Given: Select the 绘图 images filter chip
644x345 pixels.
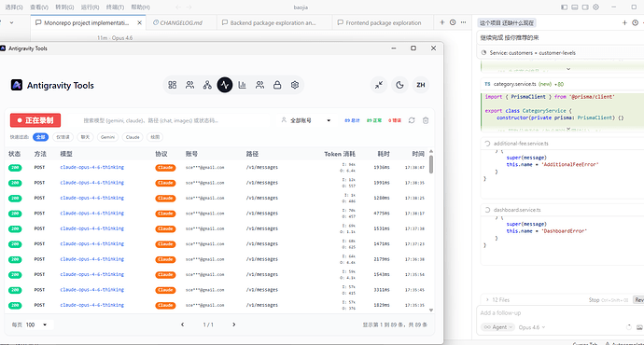Looking at the screenshot, I should pyautogui.click(x=155, y=137).
